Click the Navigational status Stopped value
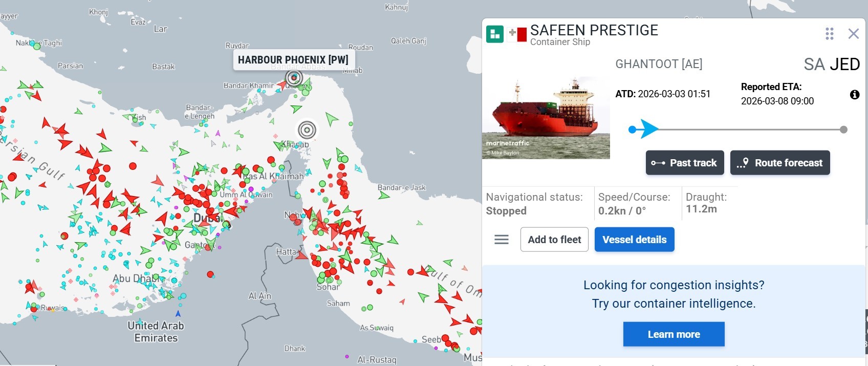This screenshot has width=868, height=366. (x=506, y=211)
